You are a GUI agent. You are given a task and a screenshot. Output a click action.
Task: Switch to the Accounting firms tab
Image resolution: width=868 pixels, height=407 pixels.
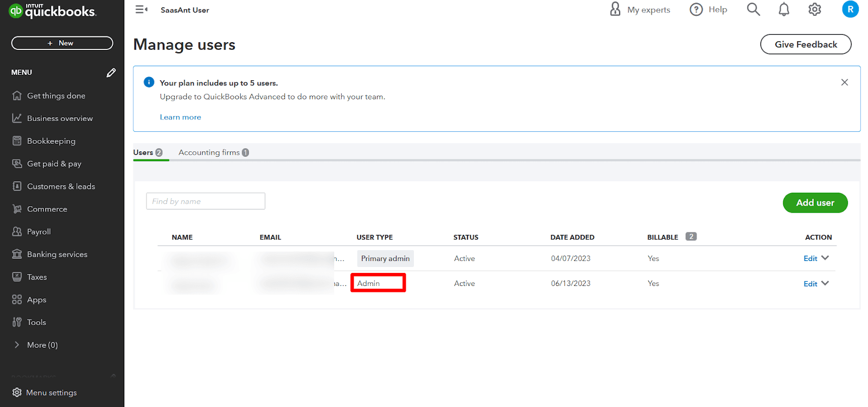pos(214,152)
